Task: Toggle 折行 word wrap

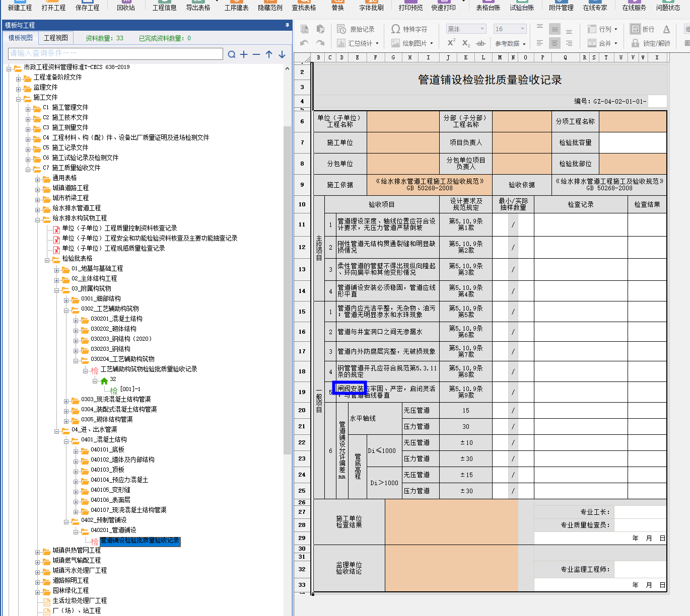Action: point(642,29)
